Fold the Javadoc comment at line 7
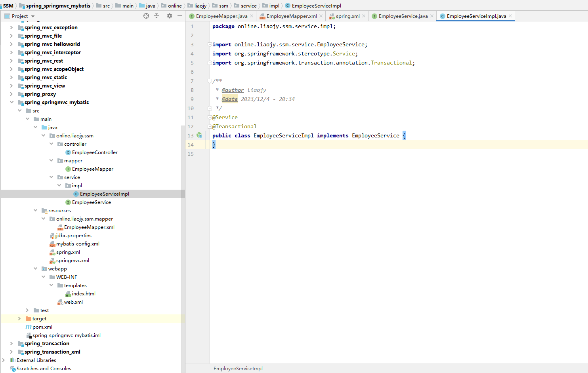Viewport: 588px width, 373px height. pos(209,81)
